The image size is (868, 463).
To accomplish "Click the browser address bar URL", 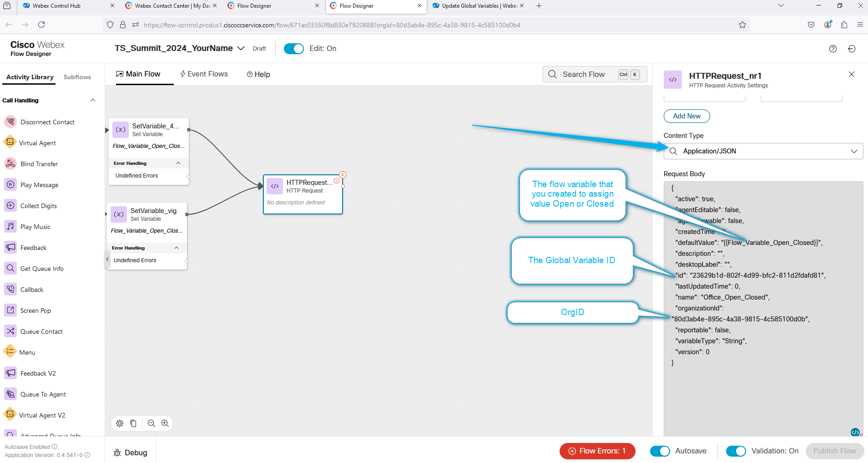I will [332, 25].
